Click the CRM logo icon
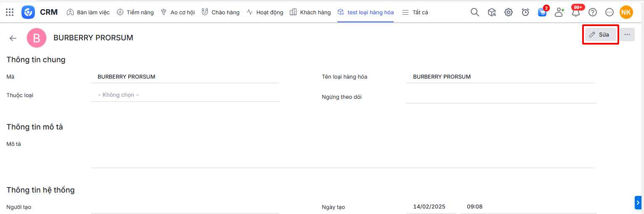Image resolution: width=644 pixels, height=214 pixels. click(x=28, y=12)
